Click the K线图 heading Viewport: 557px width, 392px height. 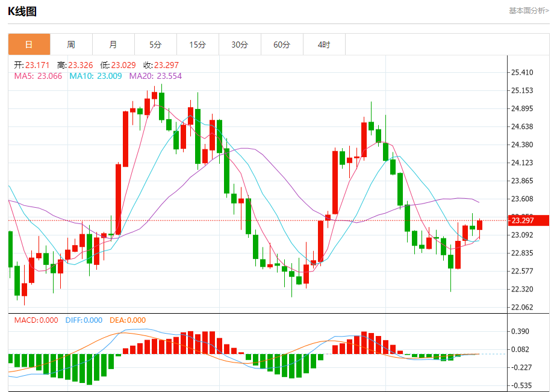pyautogui.click(x=22, y=11)
